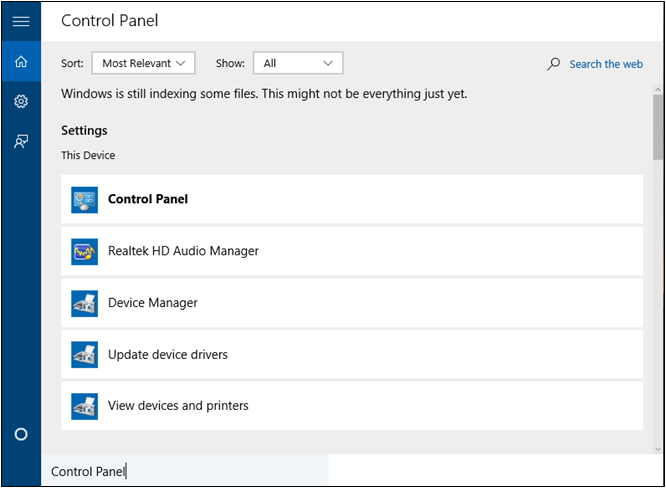666x488 pixels.
Task: Select the Device Manager result text
Action: click(x=153, y=303)
